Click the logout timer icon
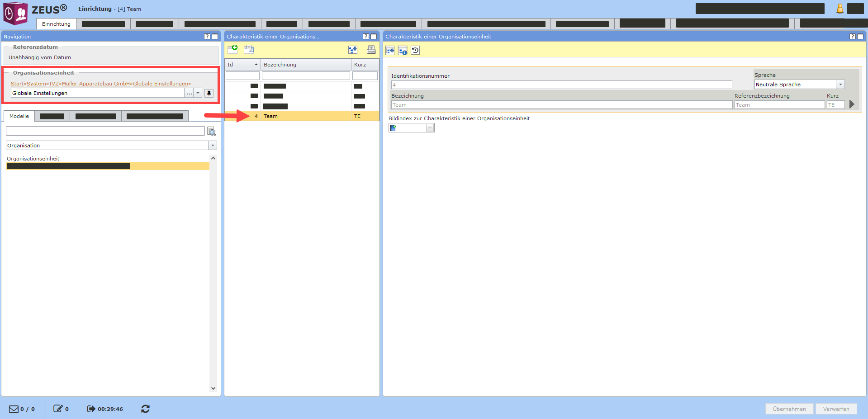Screen dimensions: 868x419 (91, 409)
